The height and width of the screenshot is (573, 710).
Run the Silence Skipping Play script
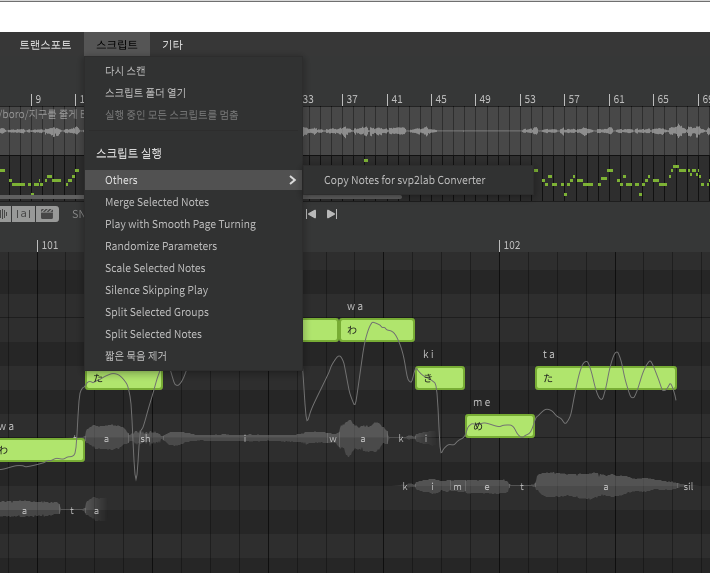click(x=156, y=290)
